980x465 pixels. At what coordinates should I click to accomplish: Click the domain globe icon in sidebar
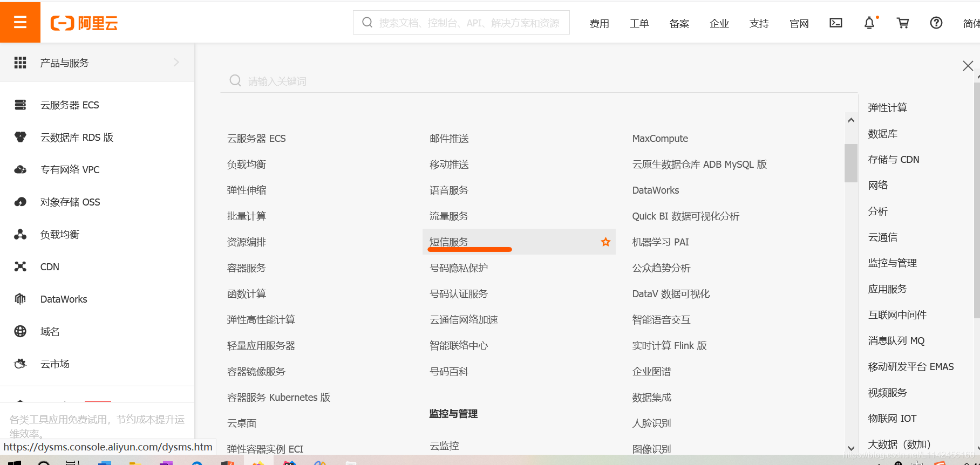click(21, 331)
